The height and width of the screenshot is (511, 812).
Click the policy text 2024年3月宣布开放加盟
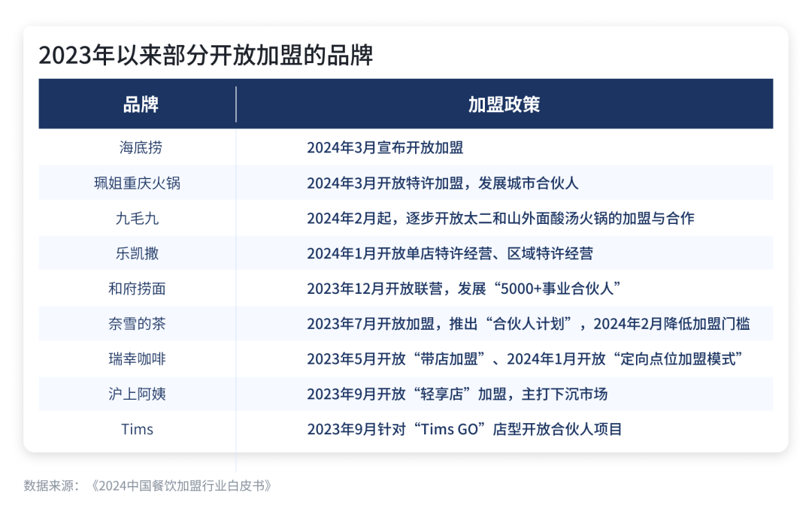[385, 147]
